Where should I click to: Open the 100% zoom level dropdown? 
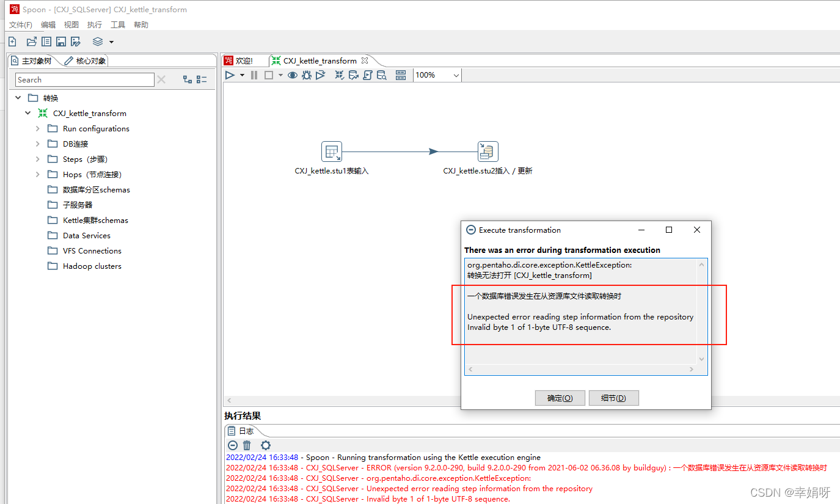(x=456, y=75)
